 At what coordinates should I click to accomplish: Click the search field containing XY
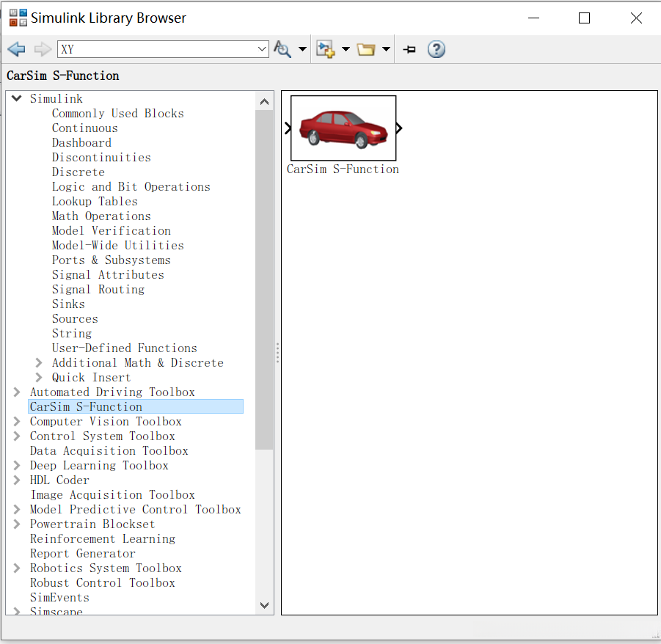coord(157,49)
